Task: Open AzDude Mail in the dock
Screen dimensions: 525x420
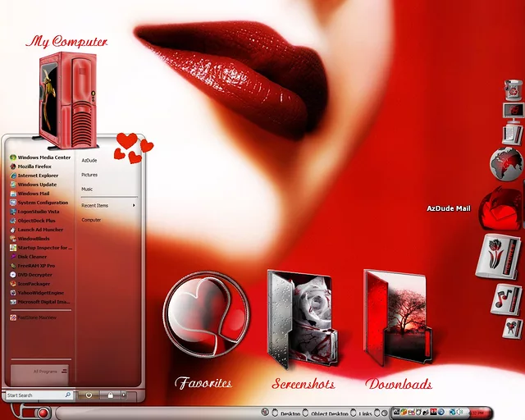Action: [x=500, y=208]
